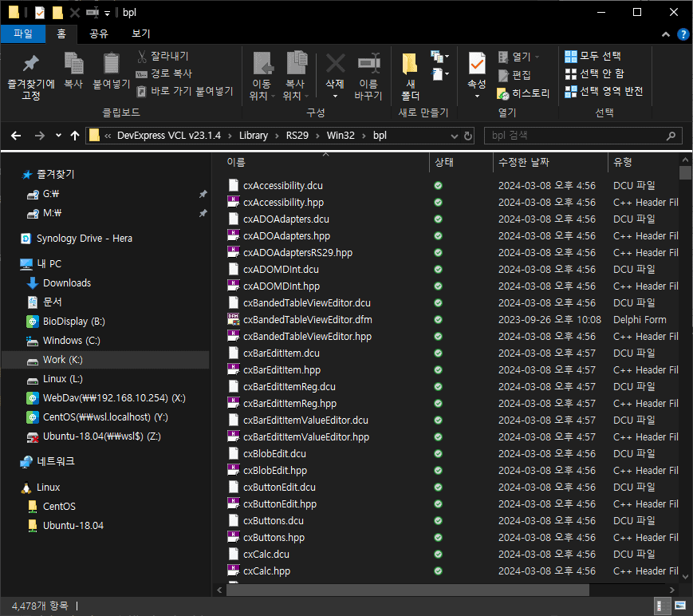Collapse the ribbon with the chevron
Viewport: 693px width, 616px height.
[x=667, y=34]
